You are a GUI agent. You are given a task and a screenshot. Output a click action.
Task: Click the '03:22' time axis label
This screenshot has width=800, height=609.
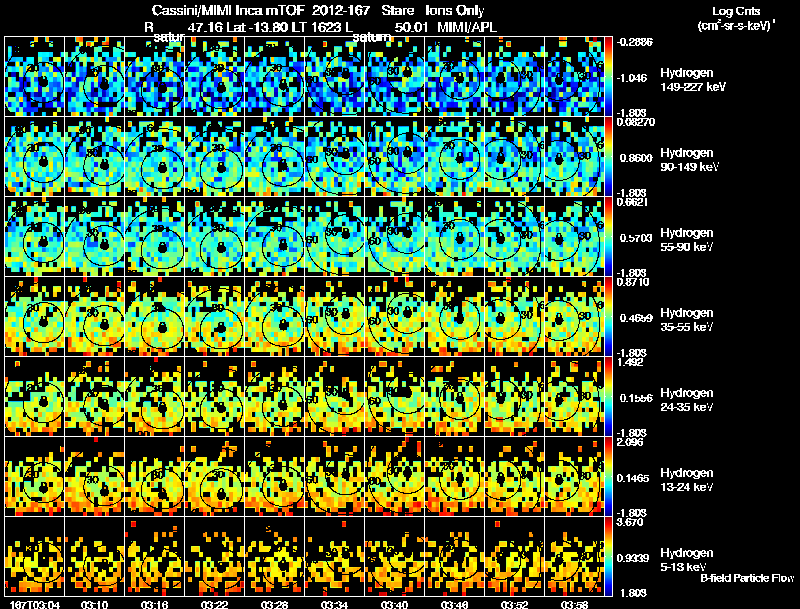point(214,605)
